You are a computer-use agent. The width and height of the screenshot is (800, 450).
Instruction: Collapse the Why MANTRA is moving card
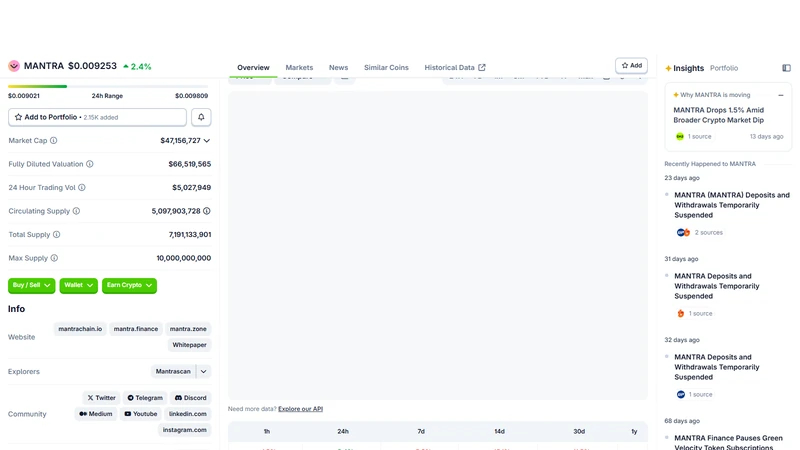[x=781, y=95]
